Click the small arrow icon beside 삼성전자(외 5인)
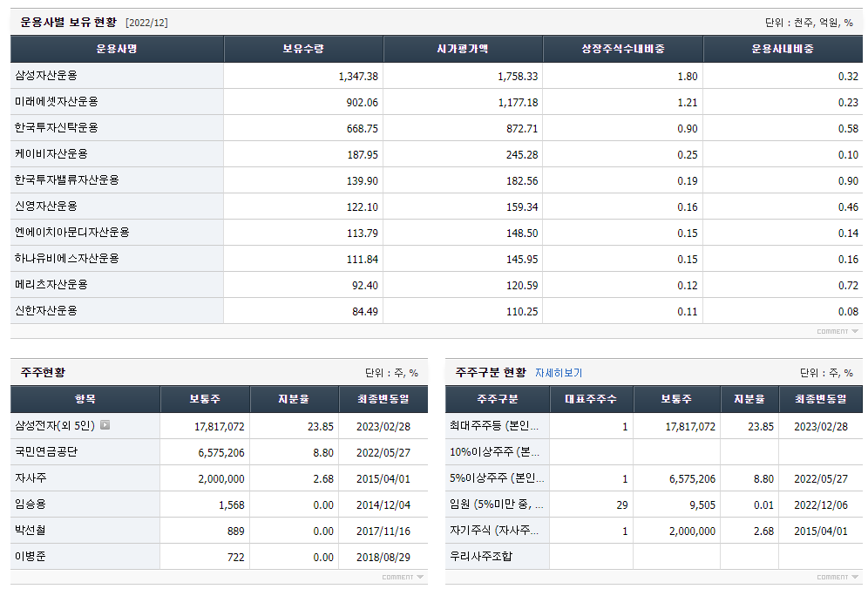Viewport: 868px width, 589px height. (x=105, y=425)
